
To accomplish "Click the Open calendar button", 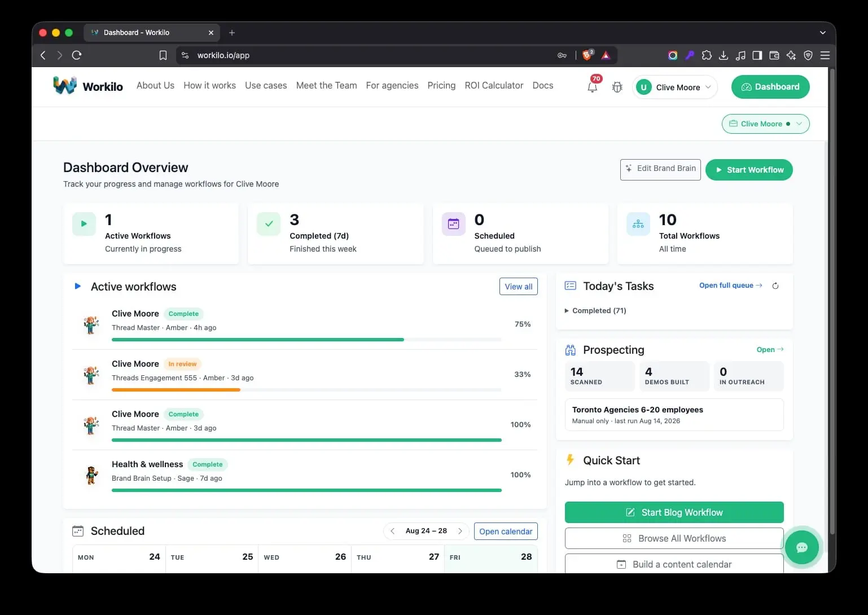I will coord(506,531).
